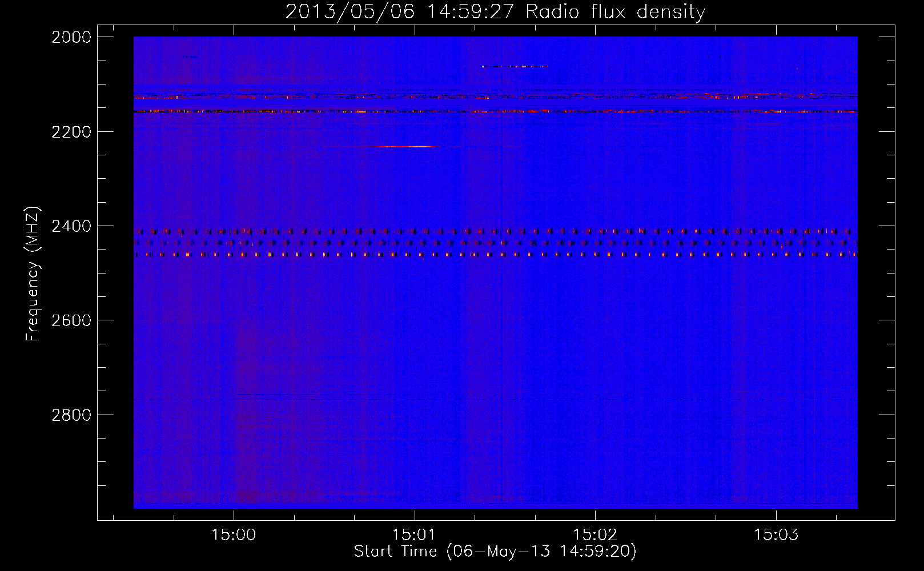Viewport: 924px width, 571px height.
Task: Click the 2000 frequency tick label
Action: click(71, 37)
